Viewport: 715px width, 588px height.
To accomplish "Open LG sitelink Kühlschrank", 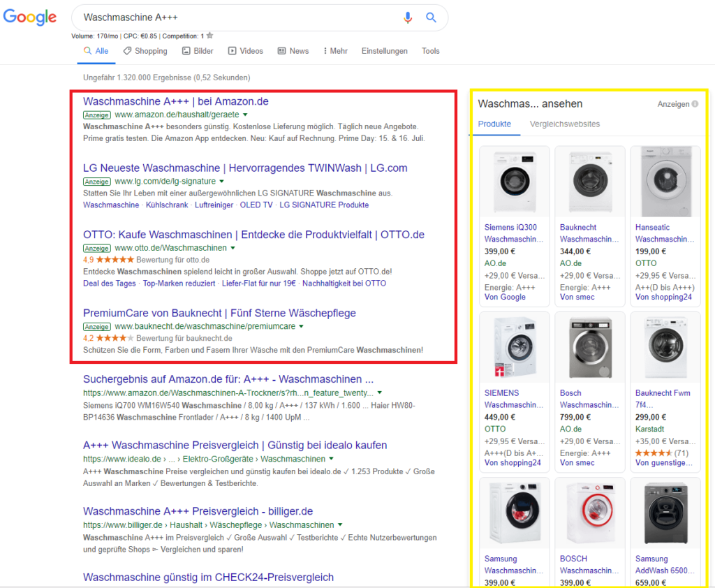I will tap(166, 205).
